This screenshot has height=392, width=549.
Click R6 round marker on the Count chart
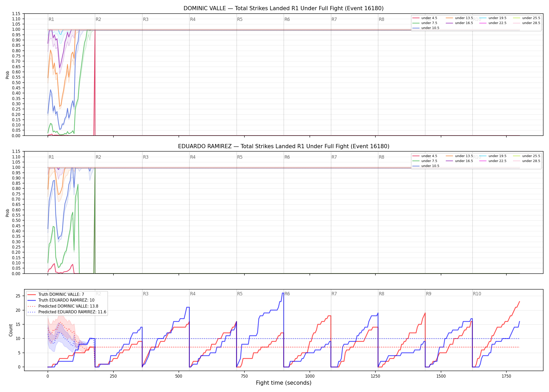[287, 294]
